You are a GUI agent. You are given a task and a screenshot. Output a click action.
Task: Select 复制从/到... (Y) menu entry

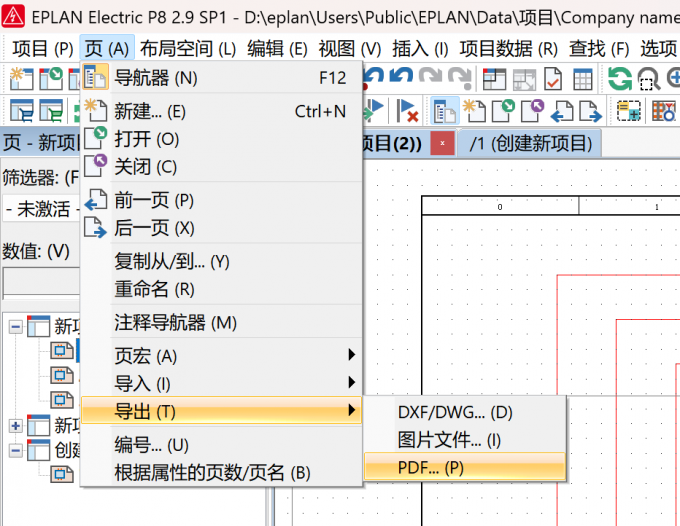(222, 262)
